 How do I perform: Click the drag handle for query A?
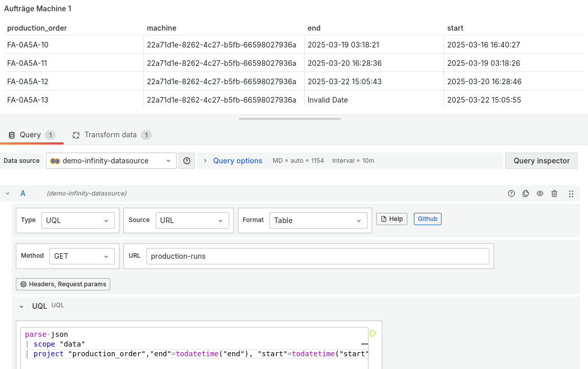click(571, 193)
